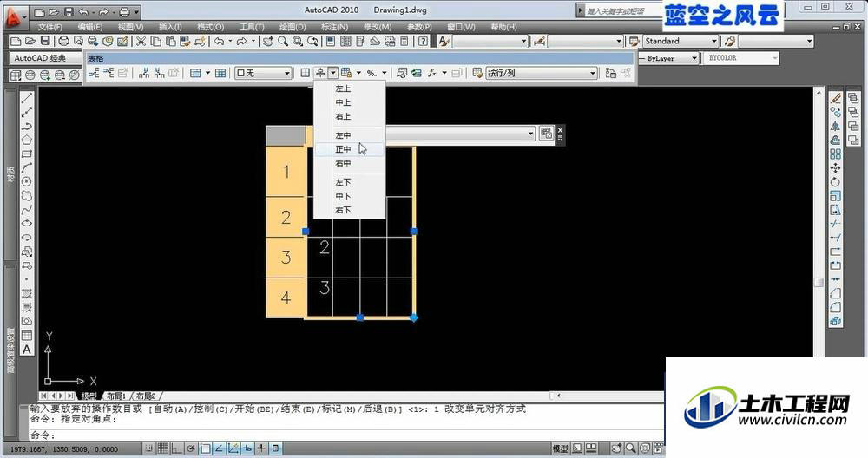Toggle Dynamic UCS in status bar
The image size is (868, 458).
pyautogui.click(x=233, y=448)
